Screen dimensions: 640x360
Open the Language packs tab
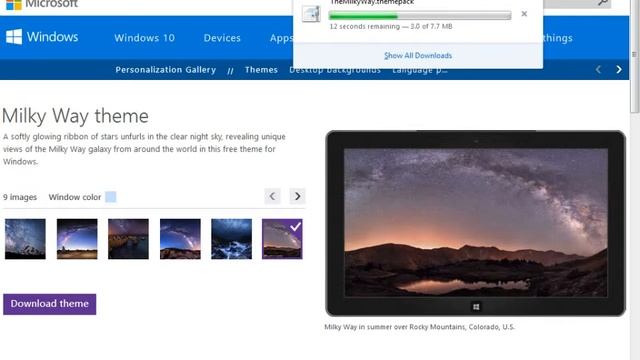(420, 70)
